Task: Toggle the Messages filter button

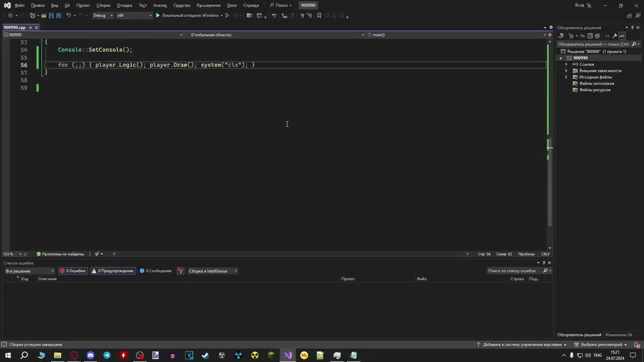Action: 155,271
